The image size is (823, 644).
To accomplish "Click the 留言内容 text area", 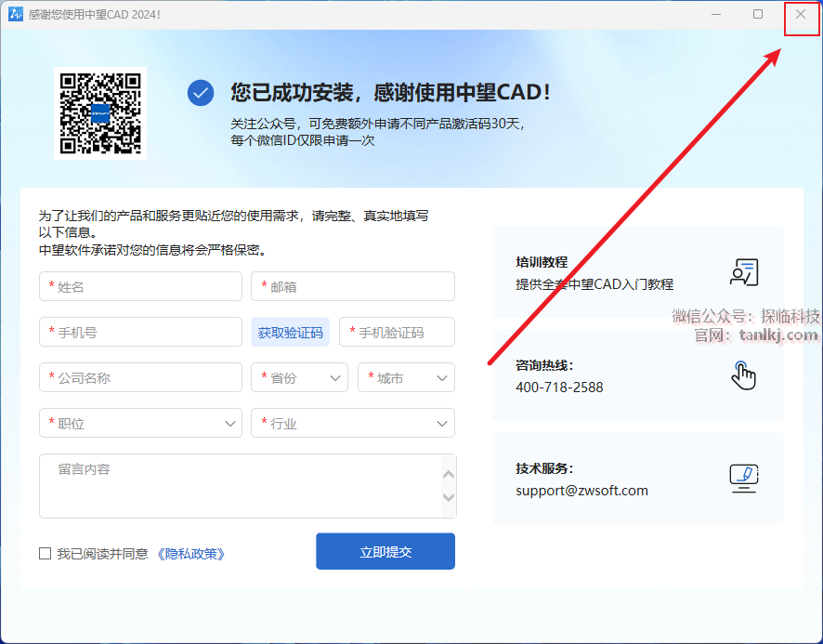I will [248, 486].
